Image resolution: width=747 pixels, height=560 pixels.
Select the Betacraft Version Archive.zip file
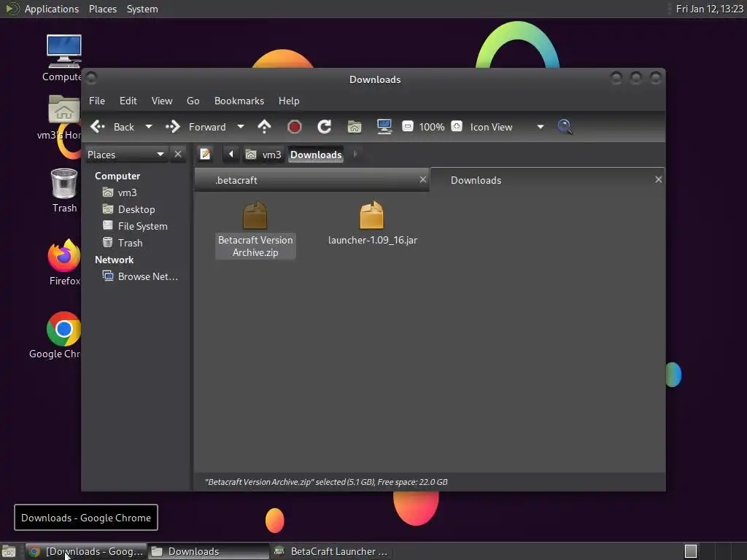coord(255,230)
